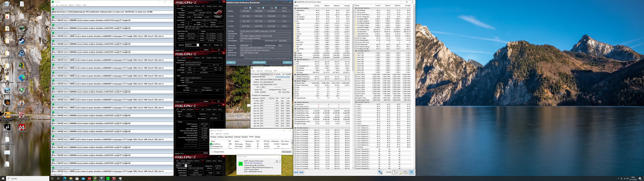Click HWiNFO expand columns arrows icon
Viewport: 644px width, 181px height.
click(296, 172)
